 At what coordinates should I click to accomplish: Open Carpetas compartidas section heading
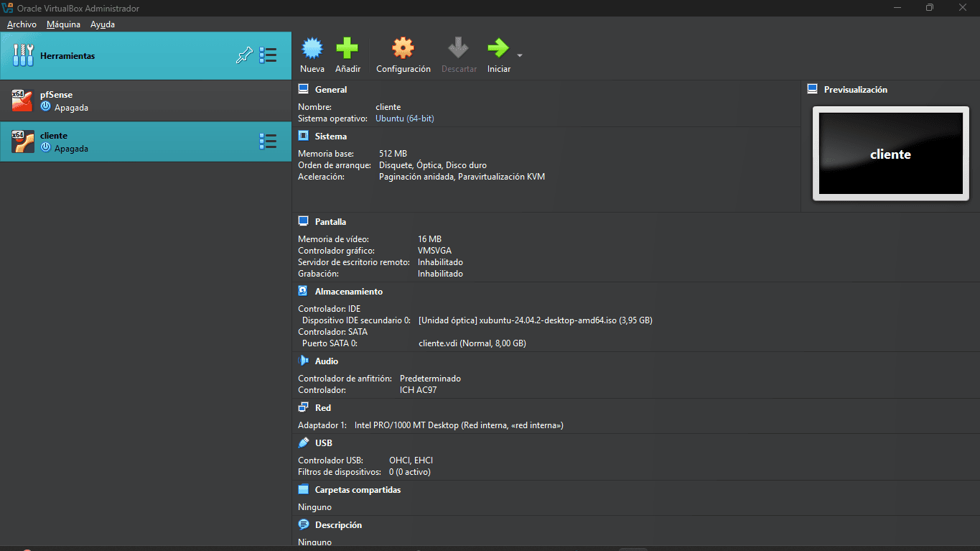tap(358, 490)
